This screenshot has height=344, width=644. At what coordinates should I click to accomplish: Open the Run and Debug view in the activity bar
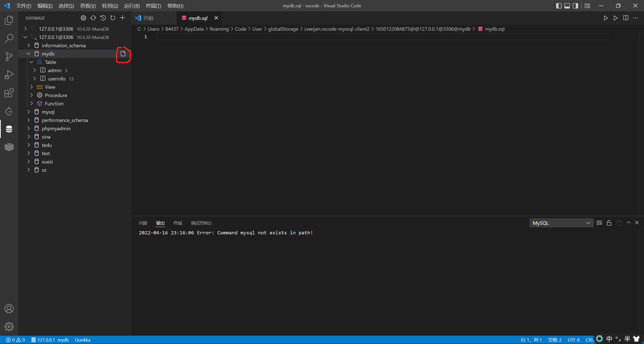(9, 75)
